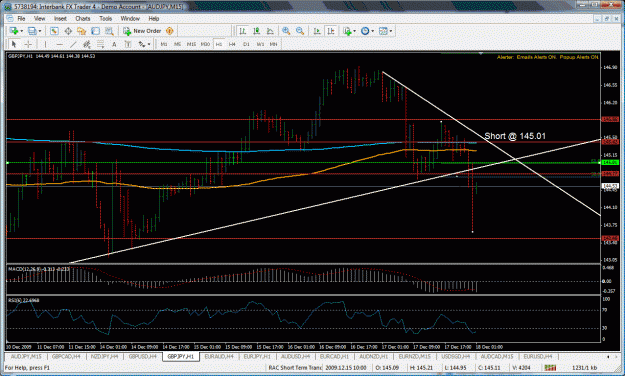625x376 pixels.
Task: Switch to Line Chart display
Action: 270,31
